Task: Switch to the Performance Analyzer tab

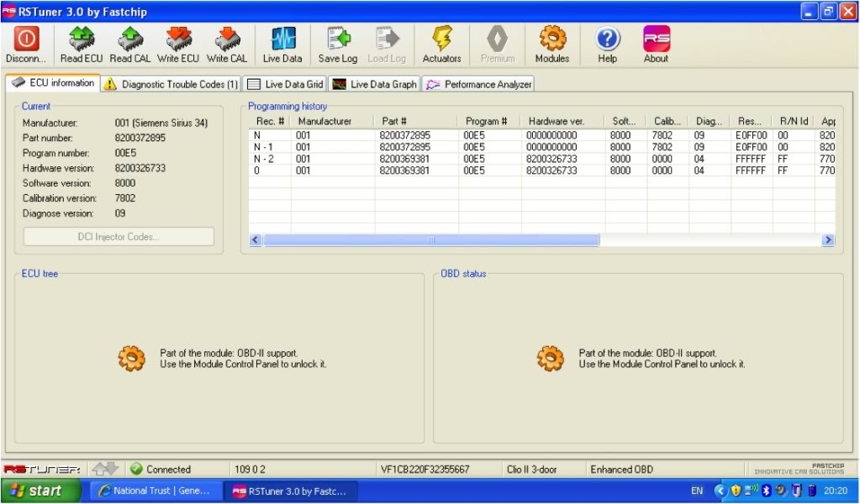Action: point(477,83)
